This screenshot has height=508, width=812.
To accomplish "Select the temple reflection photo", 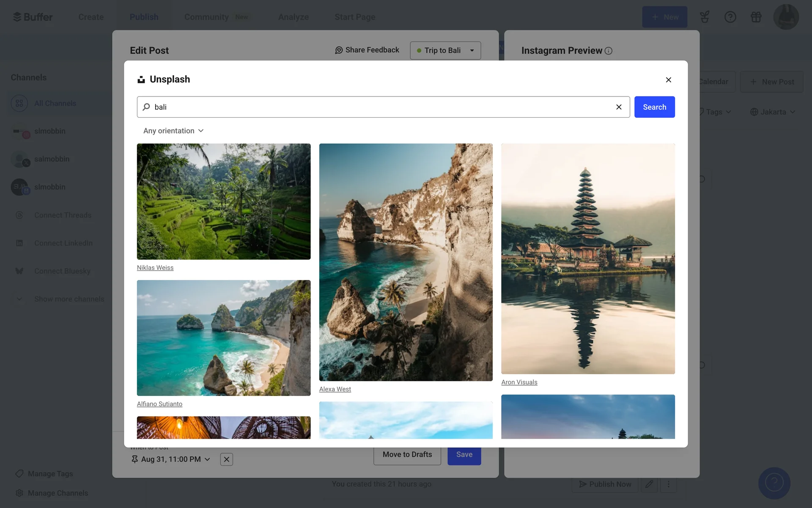I will tap(588, 259).
